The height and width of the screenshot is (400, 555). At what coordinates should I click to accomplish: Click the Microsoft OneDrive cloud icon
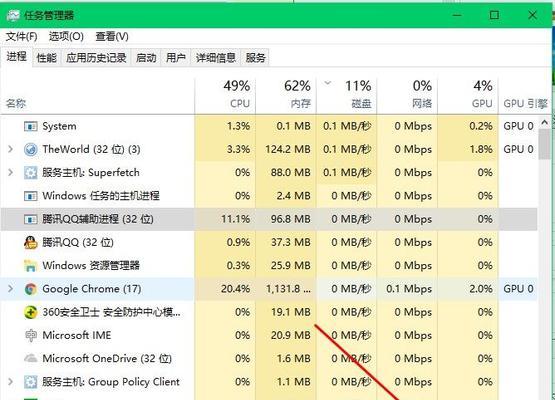[x=30, y=358]
